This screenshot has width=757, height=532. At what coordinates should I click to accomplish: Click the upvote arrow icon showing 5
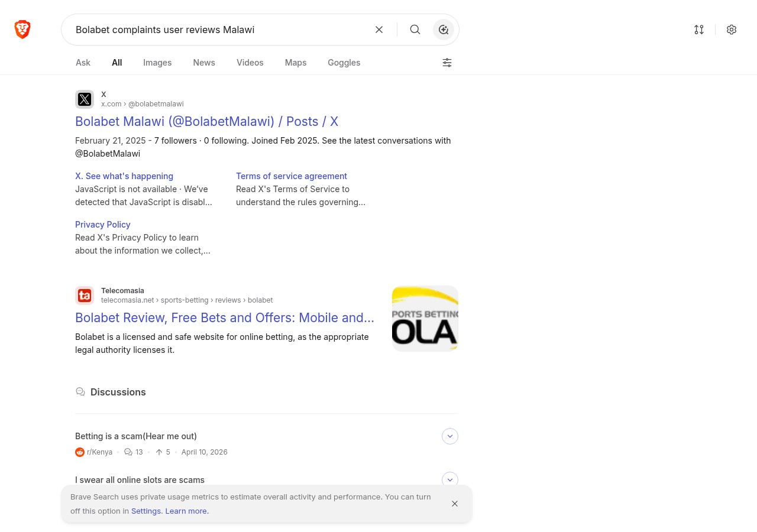[x=159, y=452]
